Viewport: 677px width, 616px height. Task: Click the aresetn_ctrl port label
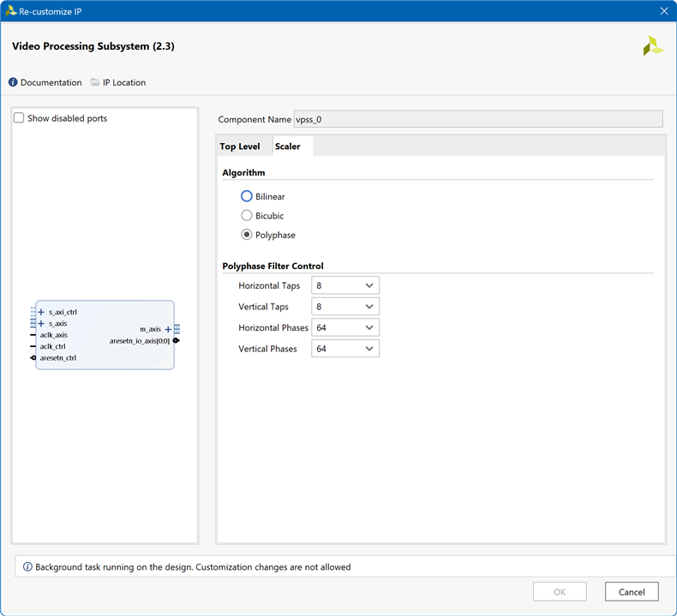click(58, 358)
